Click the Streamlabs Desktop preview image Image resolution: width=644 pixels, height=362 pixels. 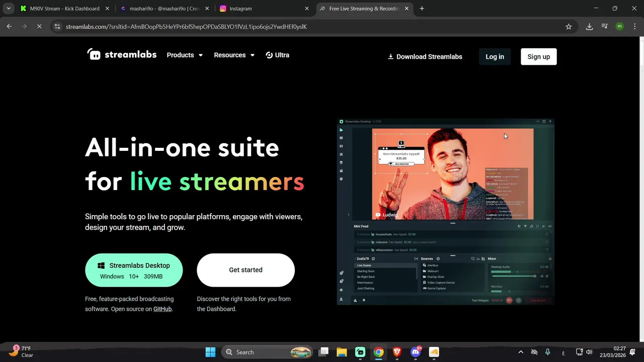[x=446, y=212]
